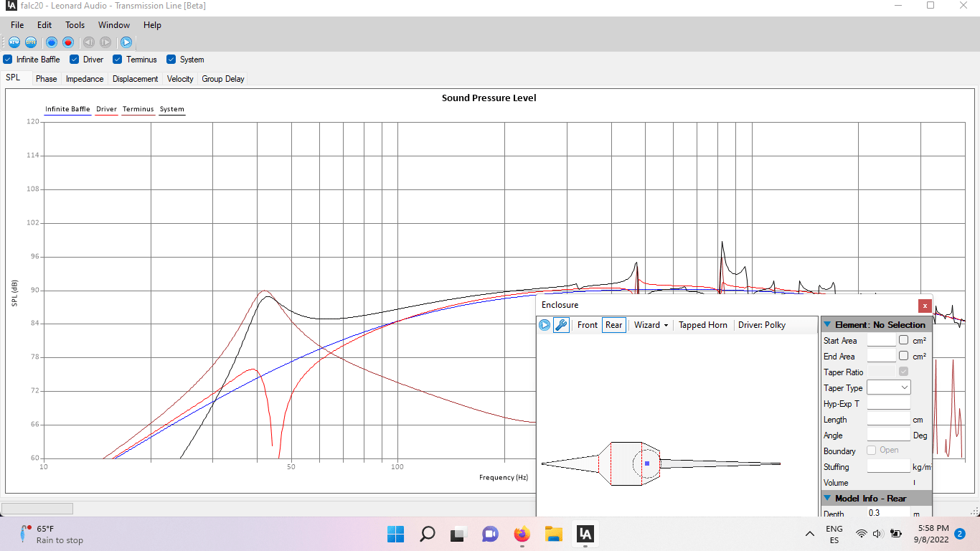Click the grayed step-forward arrow toolbar icon
This screenshot has width=980, height=551.
(105, 42)
